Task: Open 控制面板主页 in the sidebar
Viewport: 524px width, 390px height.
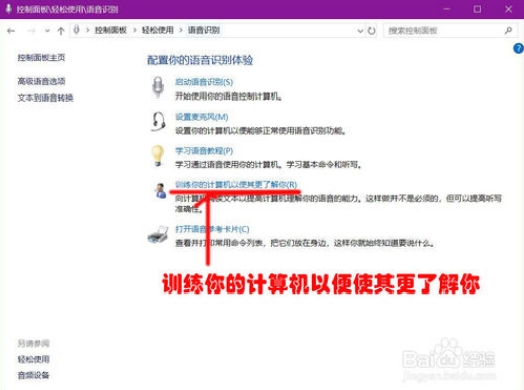Action: pyautogui.click(x=41, y=57)
